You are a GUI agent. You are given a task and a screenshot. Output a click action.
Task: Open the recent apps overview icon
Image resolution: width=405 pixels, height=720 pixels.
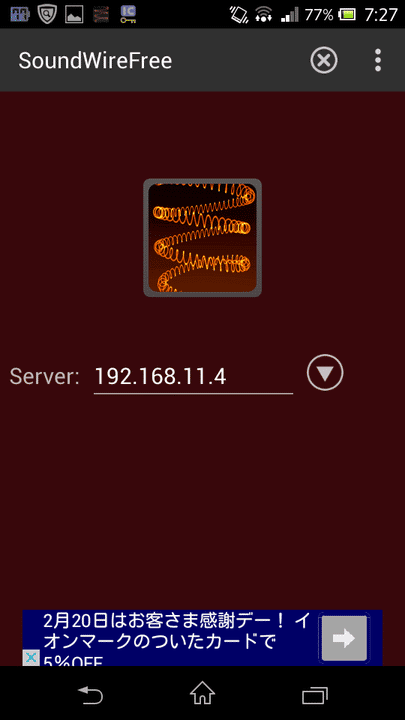pyautogui.click(x=315, y=695)
